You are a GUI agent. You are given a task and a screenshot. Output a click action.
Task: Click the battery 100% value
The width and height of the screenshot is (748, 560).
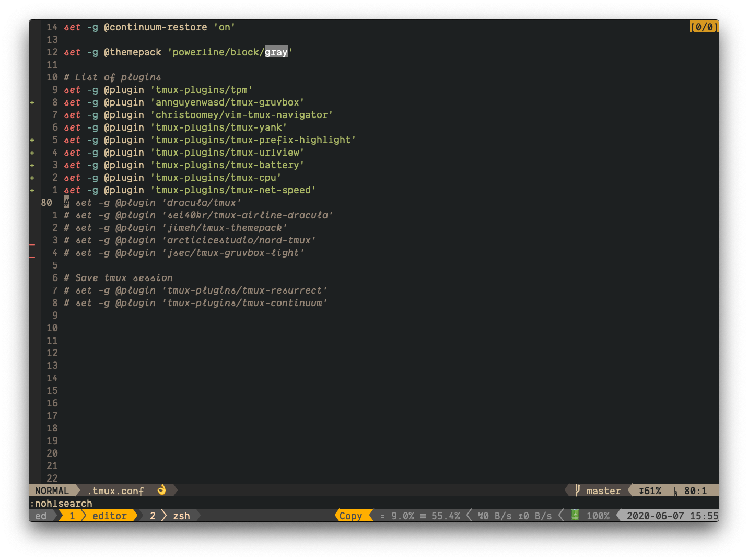(598, 516)
